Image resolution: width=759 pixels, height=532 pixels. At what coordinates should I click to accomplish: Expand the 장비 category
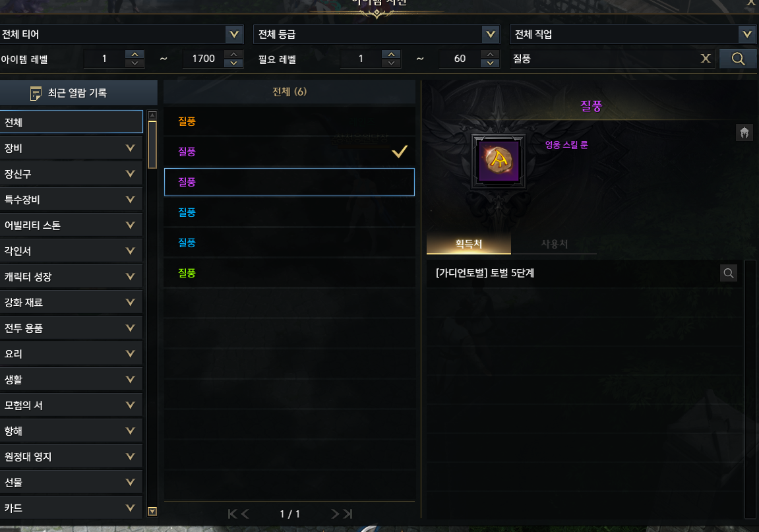pos(71,148)
